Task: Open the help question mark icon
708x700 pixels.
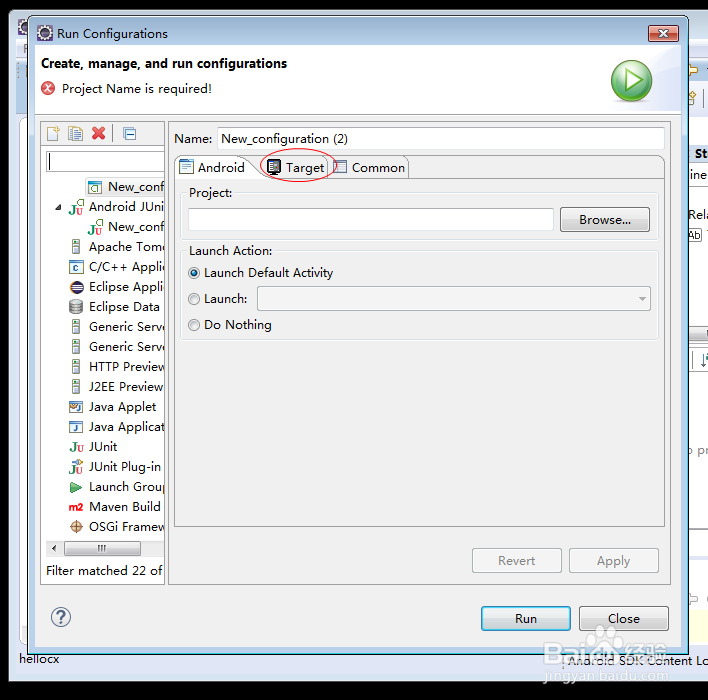Action: click(61, 617)
